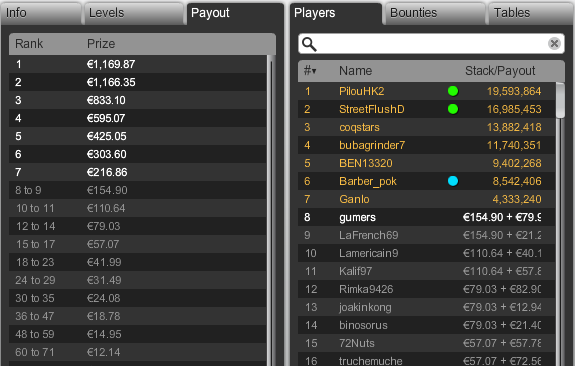Select the 48 to 59 rank row
Image resolution: width=575 pixels, height=366 pixels.
tap(138, 334)
